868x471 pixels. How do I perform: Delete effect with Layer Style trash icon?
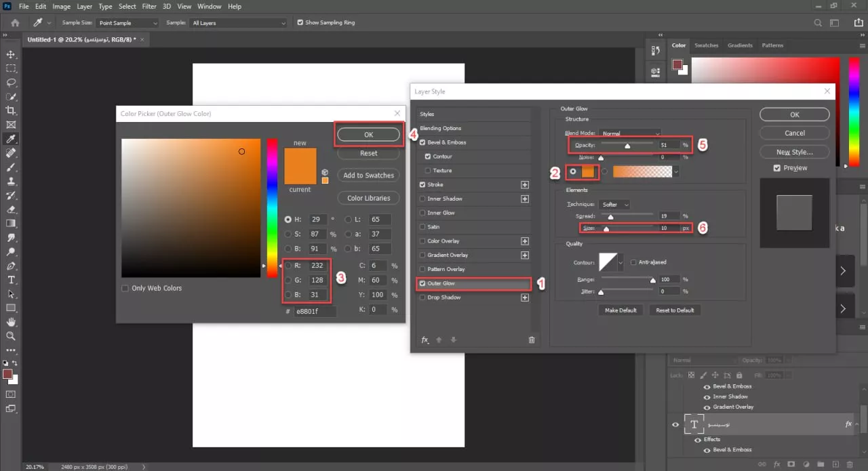[532, 340]
